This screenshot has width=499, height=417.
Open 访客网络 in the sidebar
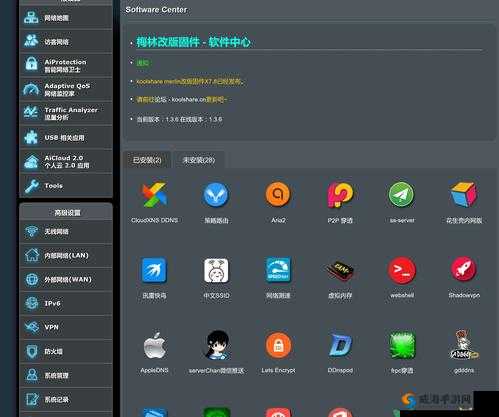click(66, 41)
